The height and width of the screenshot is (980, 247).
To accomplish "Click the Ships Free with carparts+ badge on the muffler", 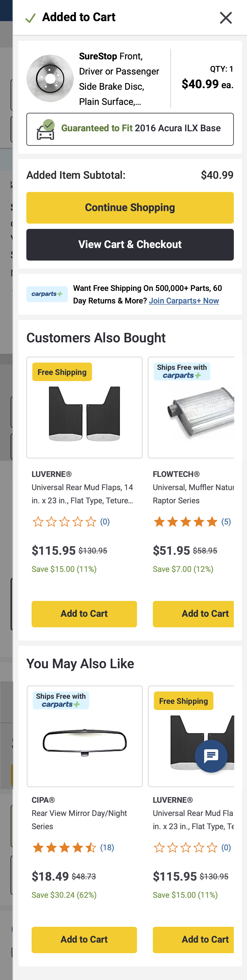I will coord(182,371).
